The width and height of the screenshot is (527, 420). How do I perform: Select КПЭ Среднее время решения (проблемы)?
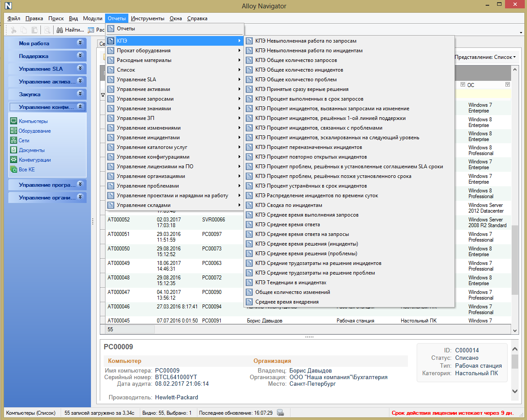tap(349, 253)
